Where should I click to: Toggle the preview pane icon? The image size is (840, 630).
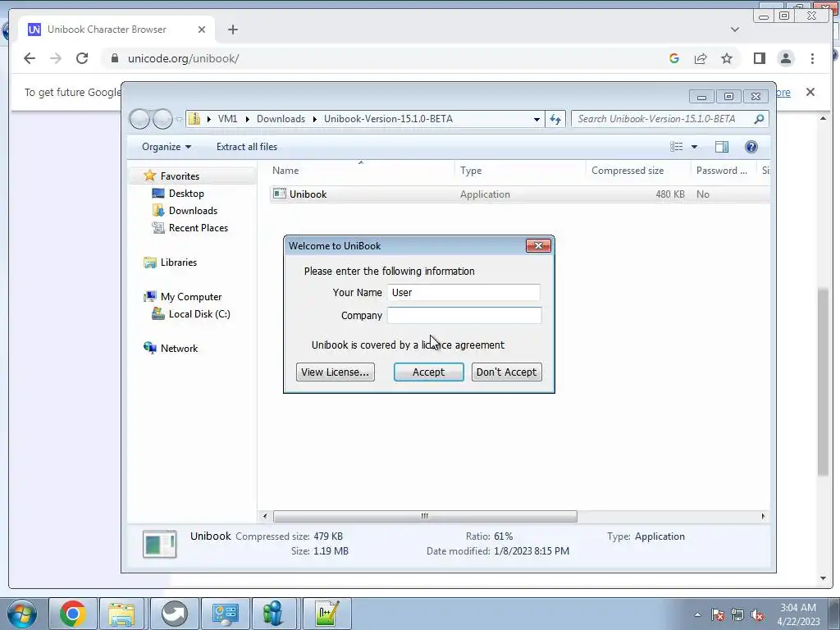[722, 147]
